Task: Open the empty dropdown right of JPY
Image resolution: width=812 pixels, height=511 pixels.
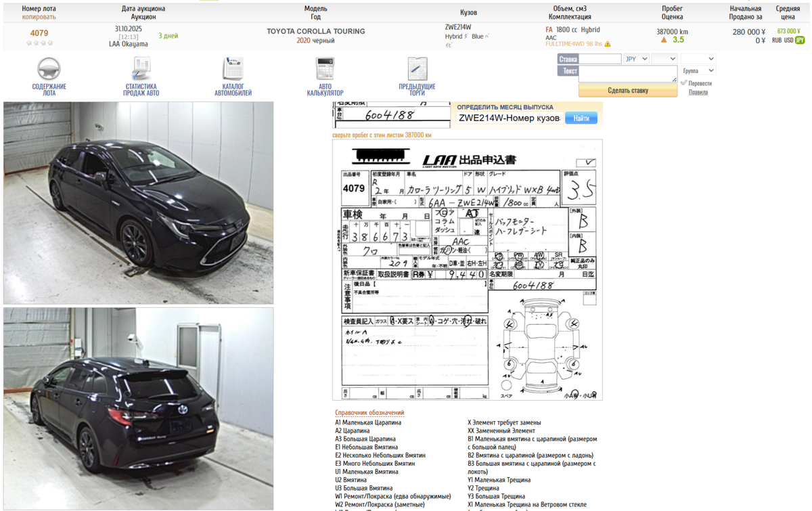Action: pyautogui.click(x=664, y=59)
